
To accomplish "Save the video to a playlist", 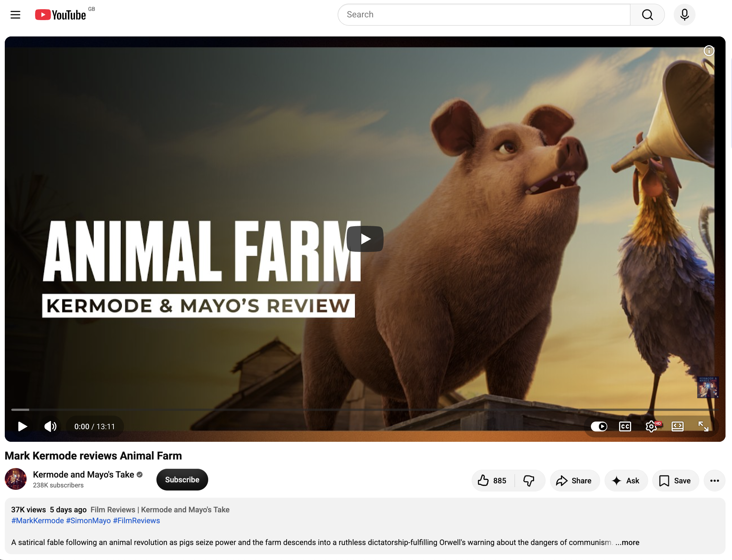I will click(675, 481).
